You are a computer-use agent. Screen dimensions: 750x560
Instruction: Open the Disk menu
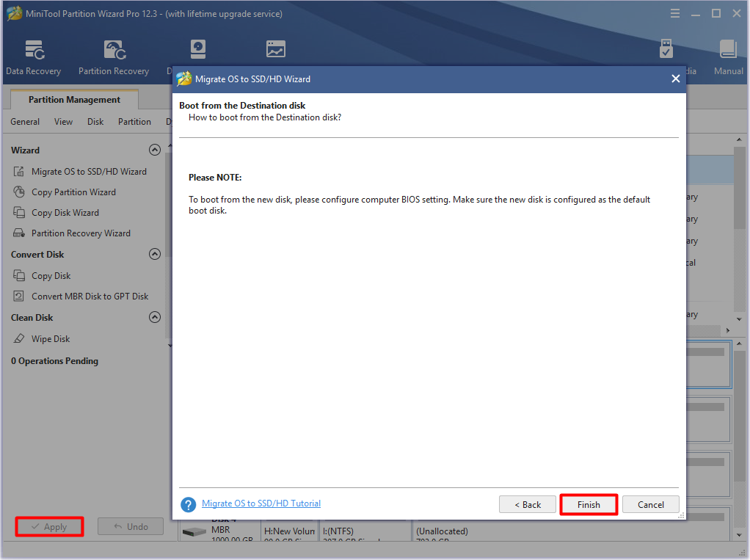pyautogui.click(x=95, y=122)
